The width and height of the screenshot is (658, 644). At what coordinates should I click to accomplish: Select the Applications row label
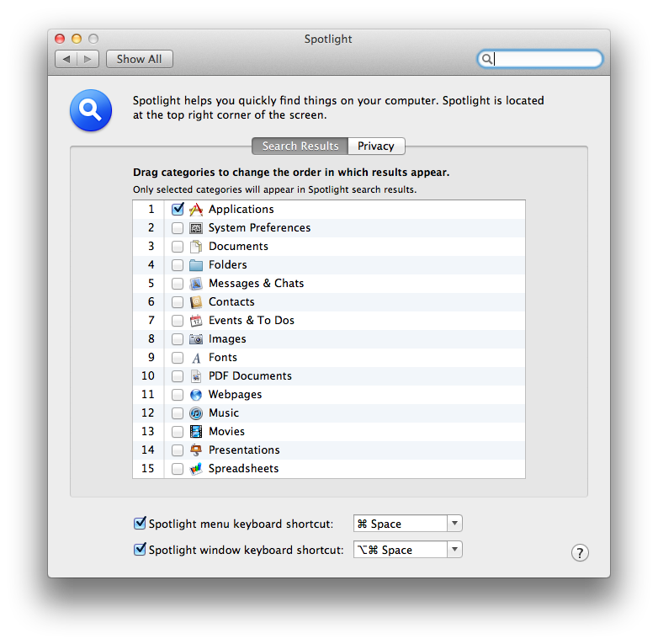(241, 209)
